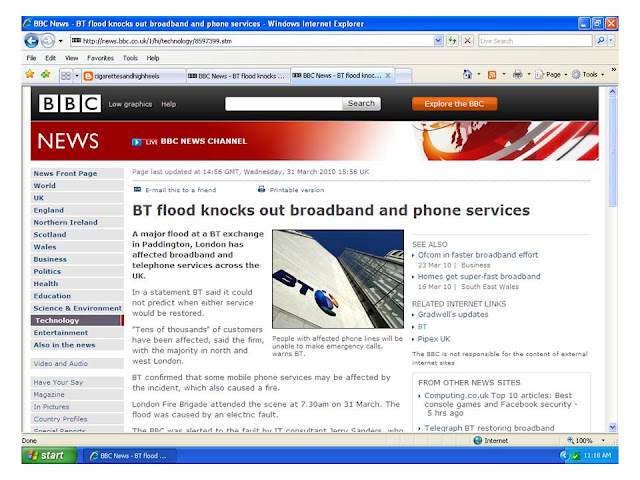Click the BBC search text field

click(x=284, y=104)
